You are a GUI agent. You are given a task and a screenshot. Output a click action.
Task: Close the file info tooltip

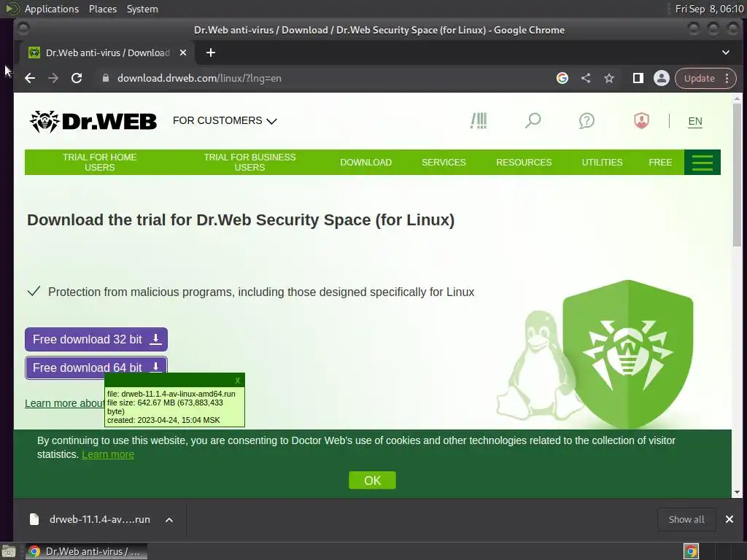pos(237,381)
